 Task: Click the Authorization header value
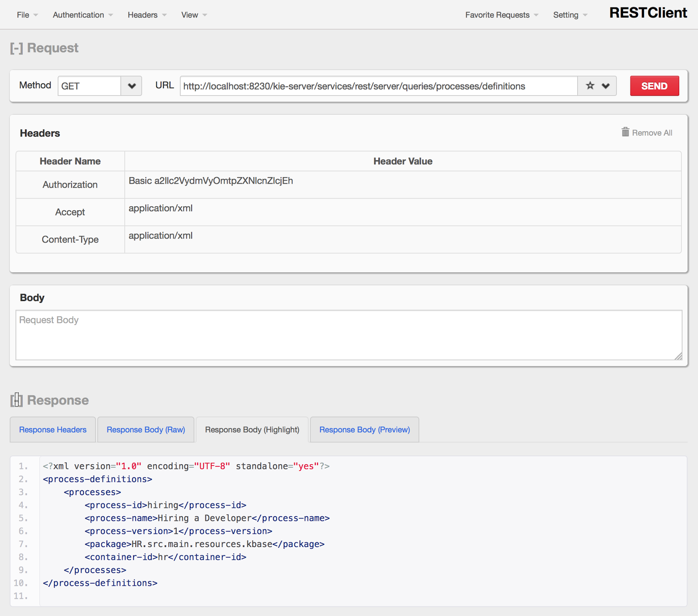pos(211,181)
